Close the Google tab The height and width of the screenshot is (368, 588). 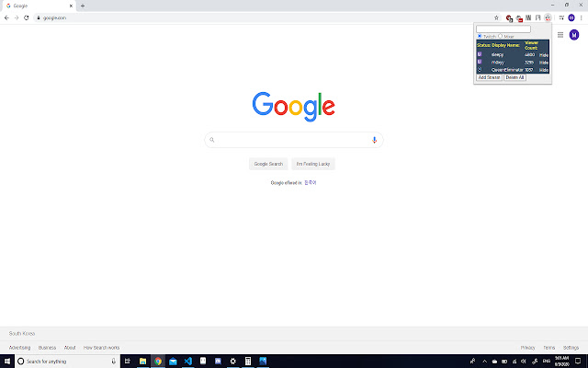(71, 6)
